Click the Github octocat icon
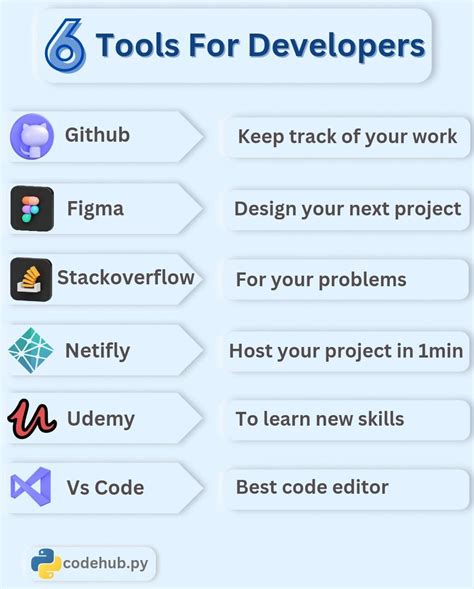474x589 pixels. pyautogui.click(x=32, y=136)
